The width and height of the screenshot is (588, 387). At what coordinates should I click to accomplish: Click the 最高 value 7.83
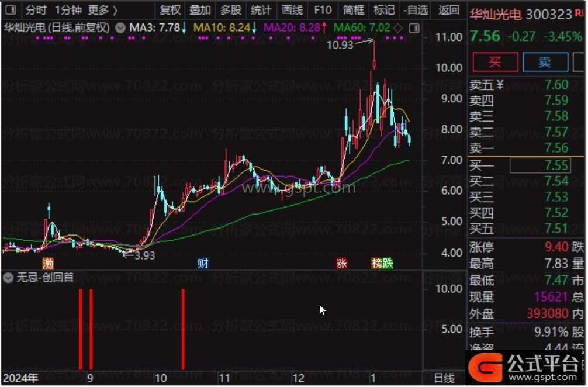(556, 264)
